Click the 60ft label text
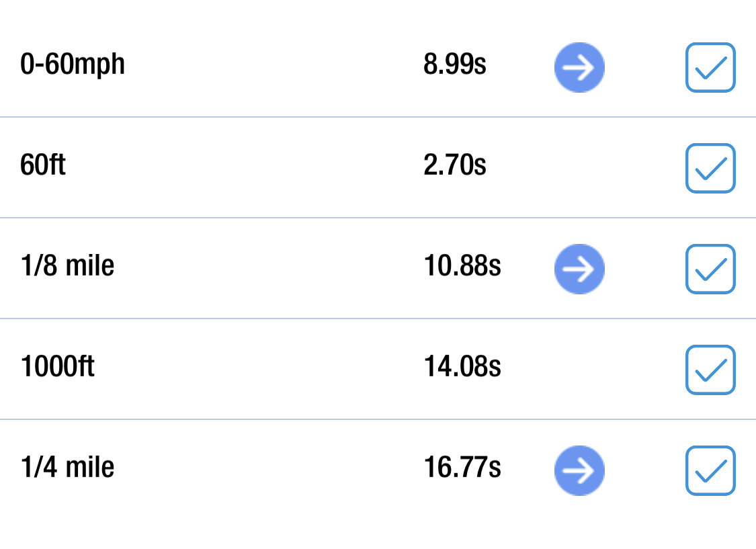756x549 pixels. pos(42,165)
